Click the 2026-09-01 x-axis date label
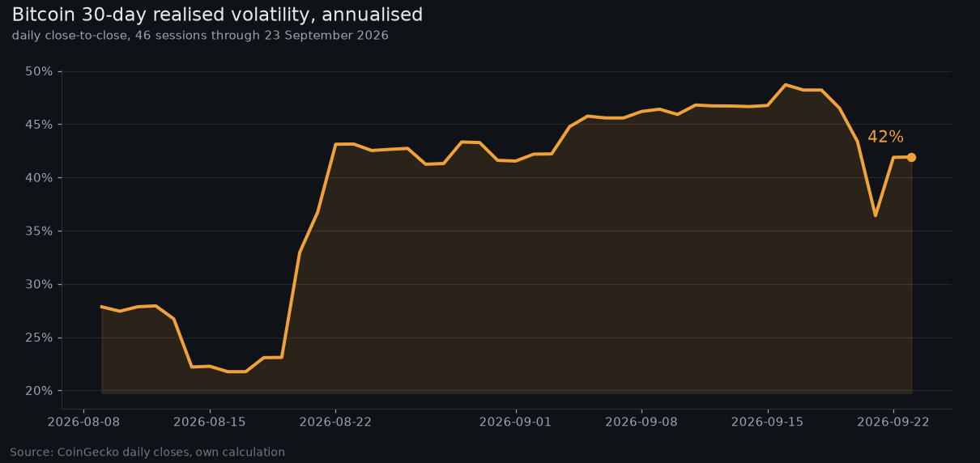980x463 pixels. tap(515, 422)
